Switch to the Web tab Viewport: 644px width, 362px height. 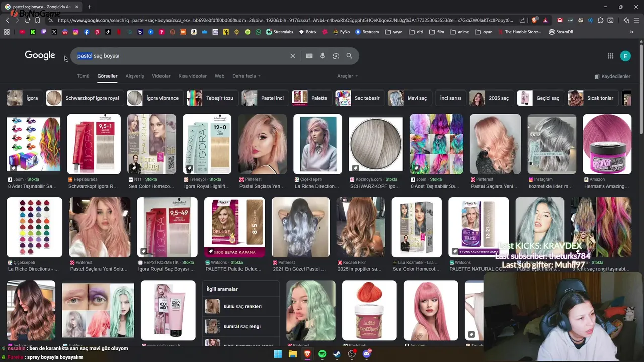[x=219, y=76]
